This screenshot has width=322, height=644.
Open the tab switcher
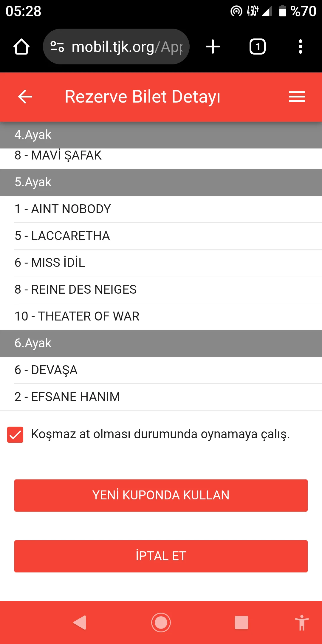click(257, 47)
